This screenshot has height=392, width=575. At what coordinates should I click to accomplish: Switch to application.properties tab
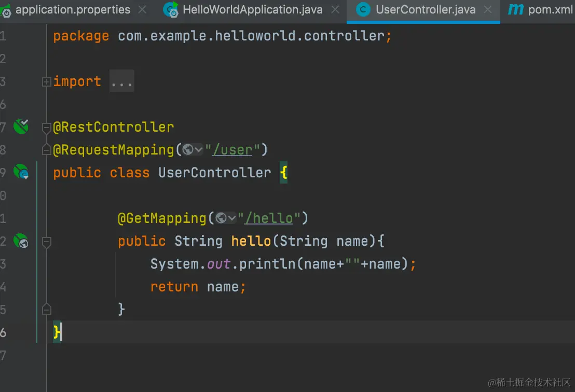pyautogui.click(x=73, y=10)
